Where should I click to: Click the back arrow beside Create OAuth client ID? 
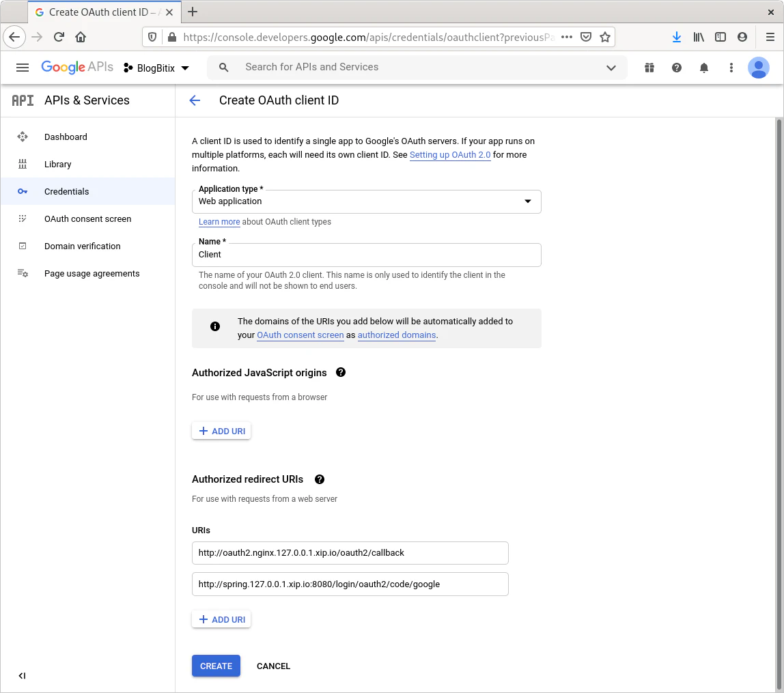coord(195,100)
